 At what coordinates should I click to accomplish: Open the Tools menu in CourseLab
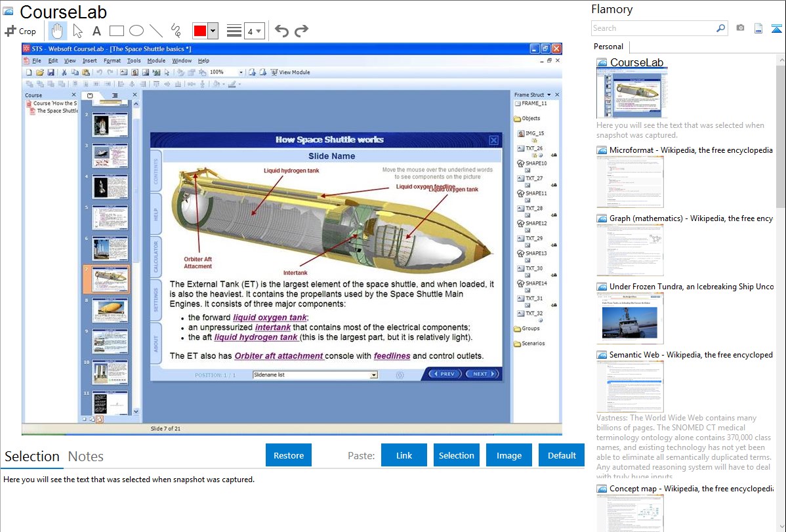pyautogui.click(x=134, y=60)
